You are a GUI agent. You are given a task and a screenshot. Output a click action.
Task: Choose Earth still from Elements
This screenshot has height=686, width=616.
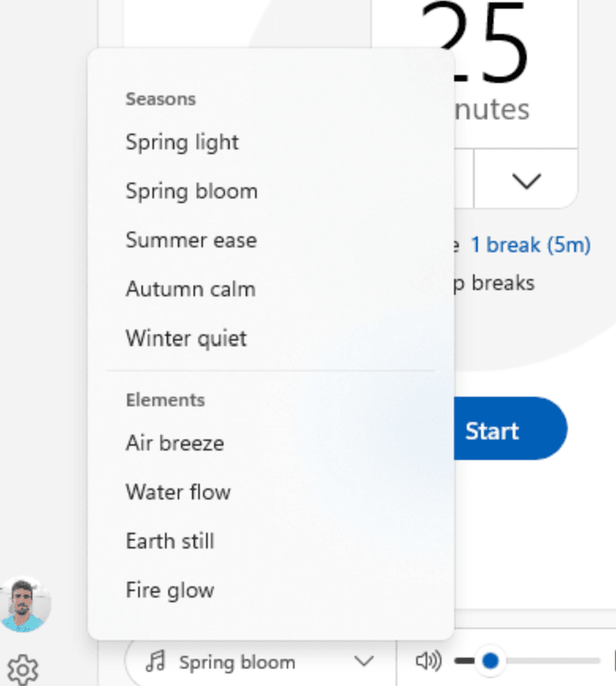pyautogui.click(x=170, y=541)
